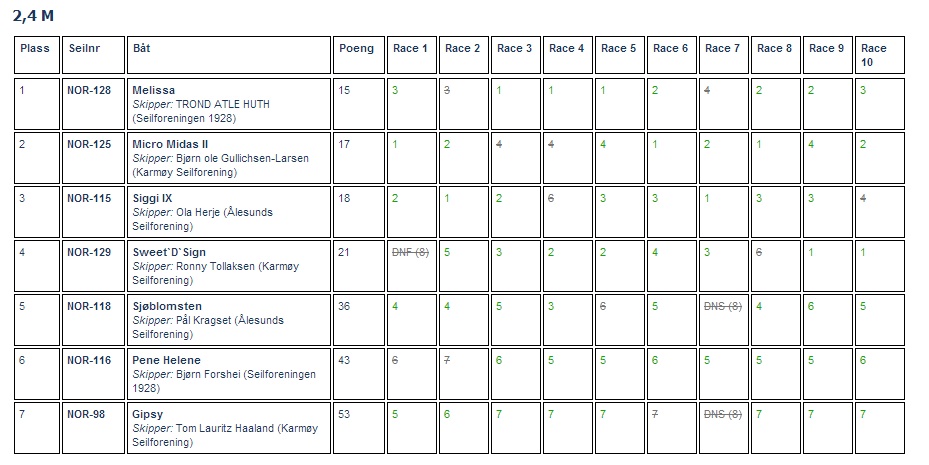Select the Siggi IX boat name
The image size is (929, 465).
click(x=152, y=198)
